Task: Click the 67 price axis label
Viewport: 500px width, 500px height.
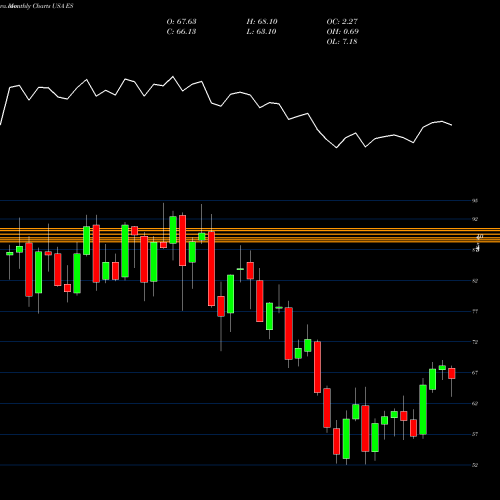Action: pos(475,373)
